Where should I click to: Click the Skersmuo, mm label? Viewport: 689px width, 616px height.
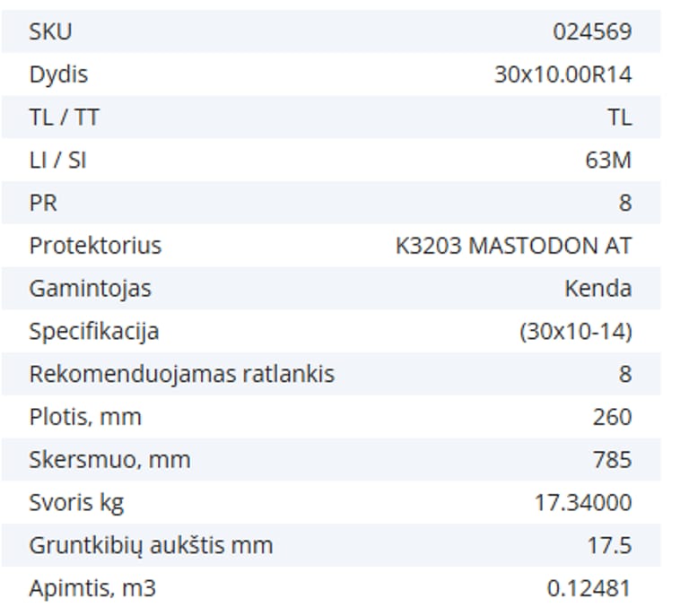click(109, 460)
